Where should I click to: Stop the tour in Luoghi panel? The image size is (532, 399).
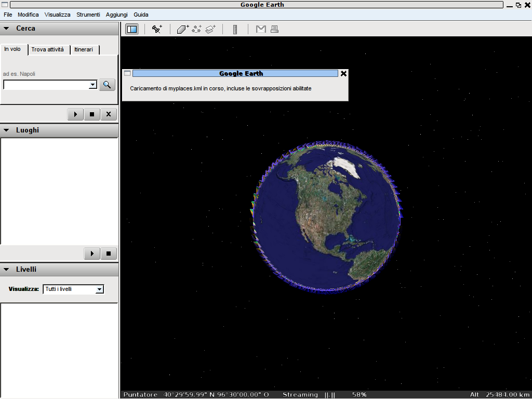pyautogui.click(x=108, y=254)
